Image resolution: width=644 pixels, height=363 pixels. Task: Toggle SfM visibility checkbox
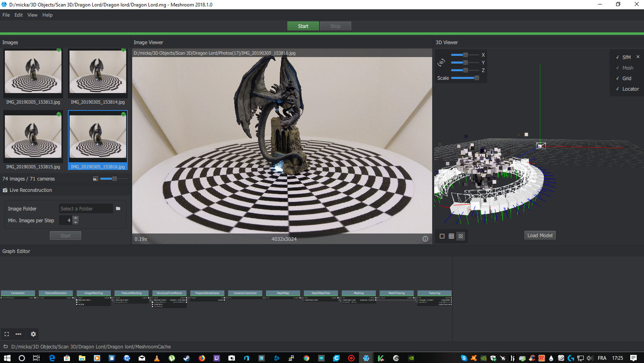[x=617, y=57]
